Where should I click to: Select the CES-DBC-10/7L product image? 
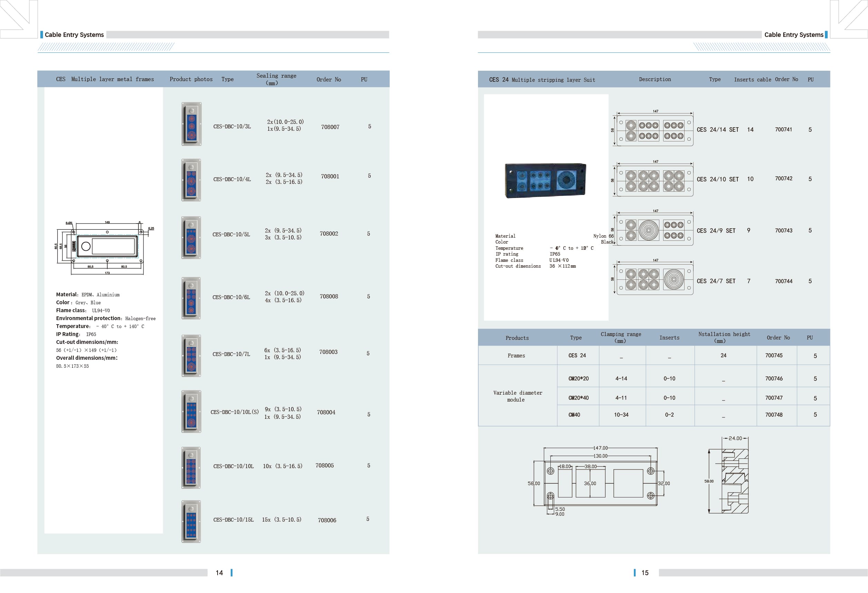pyautogui.click(x=191, y=356)
